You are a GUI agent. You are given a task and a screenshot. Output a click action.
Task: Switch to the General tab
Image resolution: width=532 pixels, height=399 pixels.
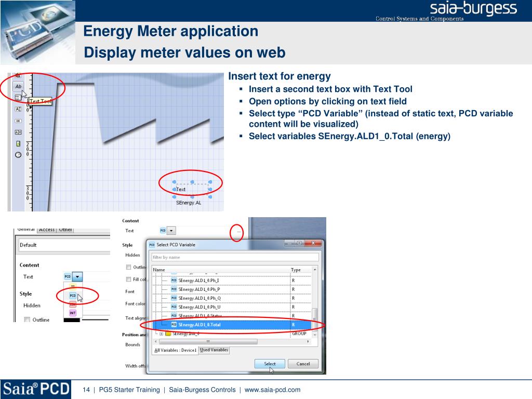[x=26, y=229]
